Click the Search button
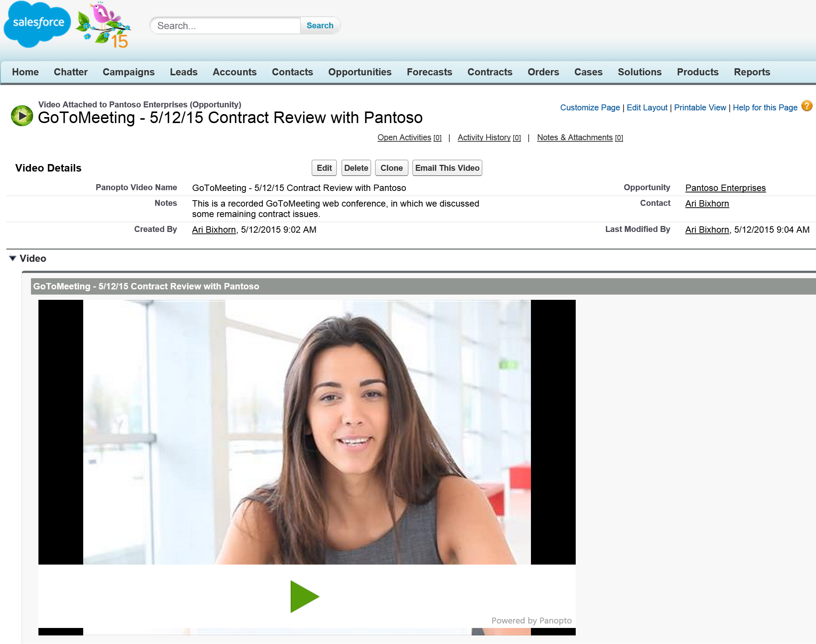The height and width of the screenshot is (644, 816). coord(320,26)
